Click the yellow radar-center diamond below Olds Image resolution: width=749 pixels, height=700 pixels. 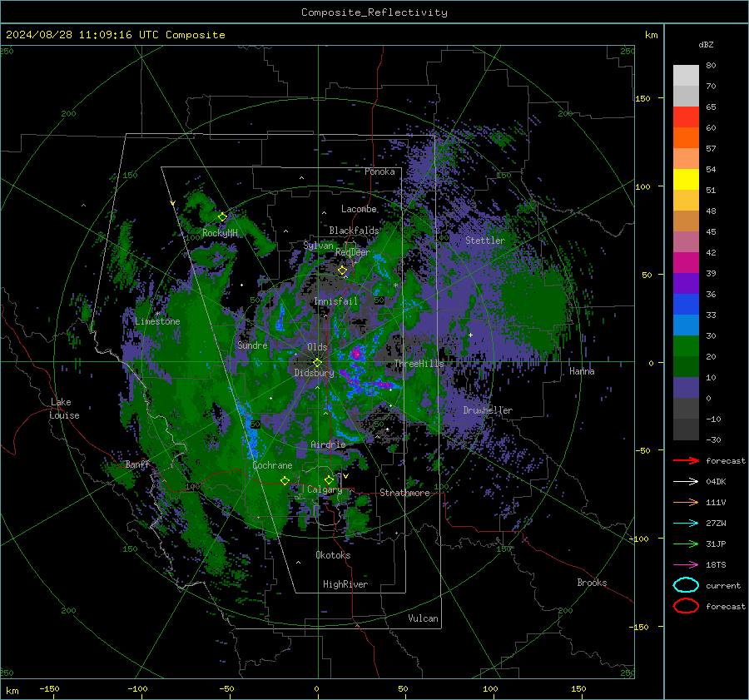(317, 362)
